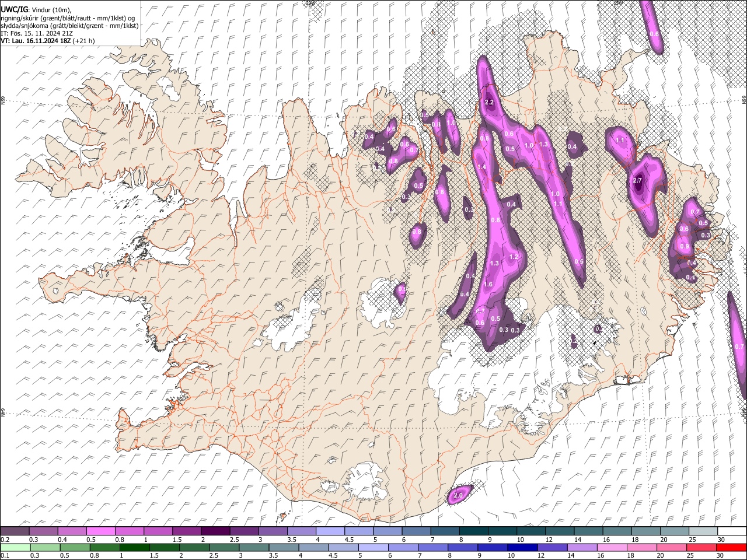
Task: Click the 30 label in the lower legend row
Action: click(x=721, y=556)
